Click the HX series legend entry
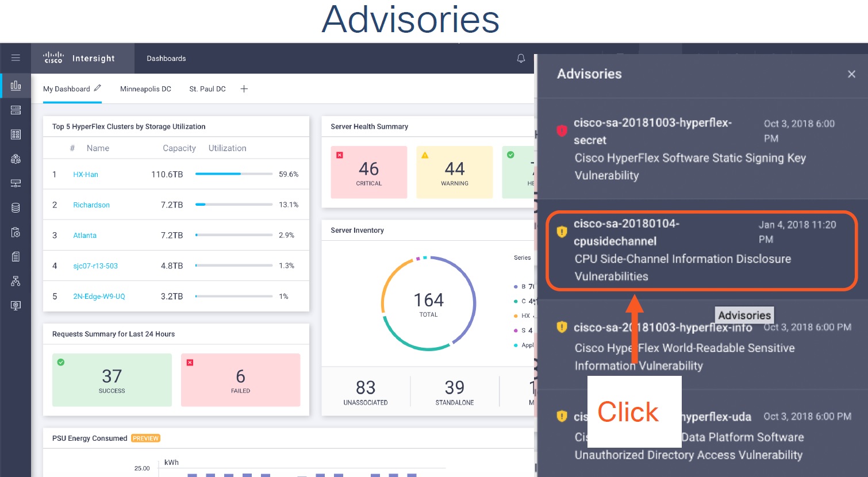868x477 pixels. pos(524,316)
